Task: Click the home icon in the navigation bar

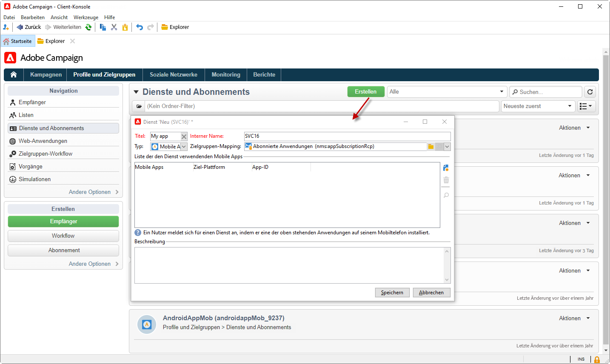Action: click(14, 75)
